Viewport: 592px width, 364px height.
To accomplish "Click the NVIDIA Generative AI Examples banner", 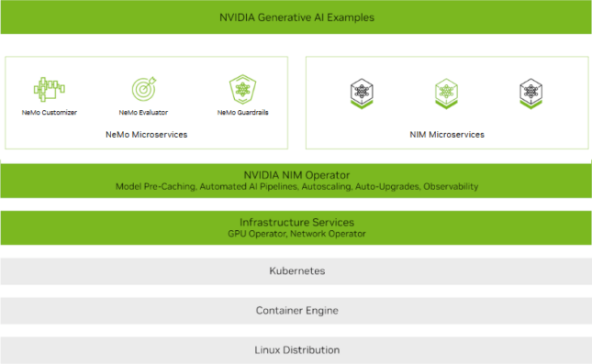I will coord(296,17).
